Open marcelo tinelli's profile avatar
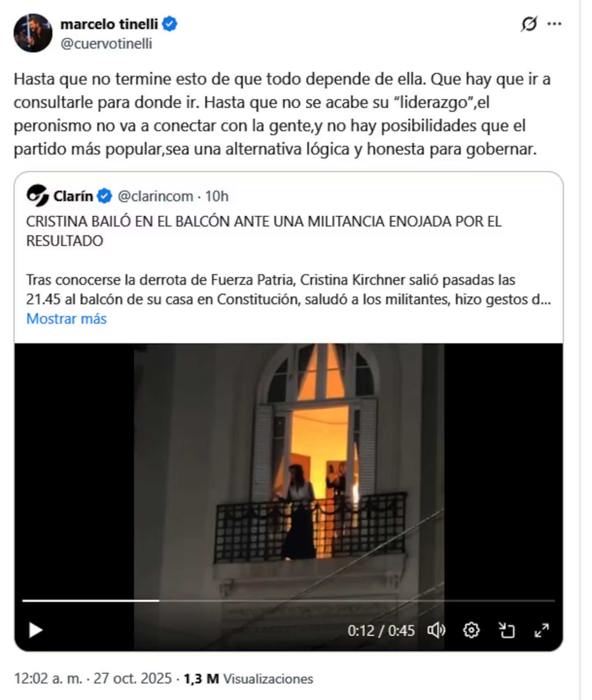This screenshot has height=700, width=592. click(x=33, y=33)
